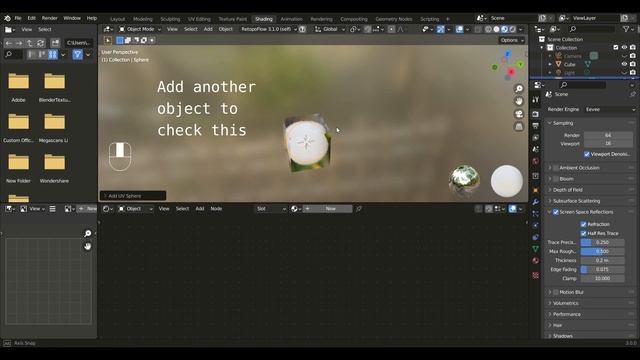
Task: Switch file browser to thumbnail display
Action: pyautogui.click(x=53, y=54)
